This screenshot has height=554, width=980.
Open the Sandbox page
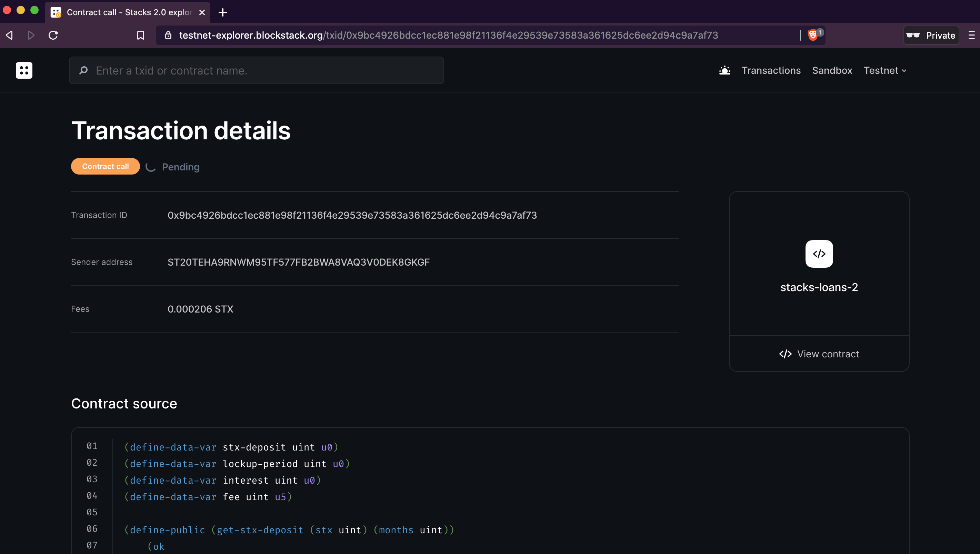tap(832, 70)
